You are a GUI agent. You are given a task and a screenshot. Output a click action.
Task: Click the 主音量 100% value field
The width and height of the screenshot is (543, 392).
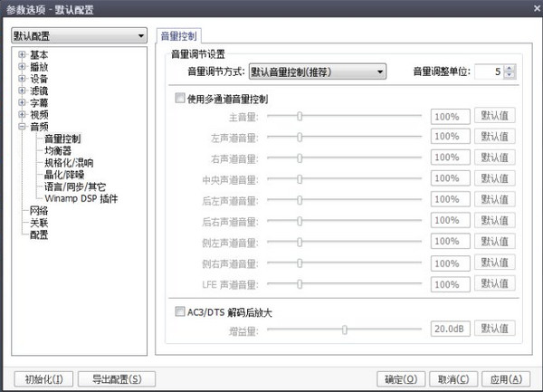tap(450, 117)
